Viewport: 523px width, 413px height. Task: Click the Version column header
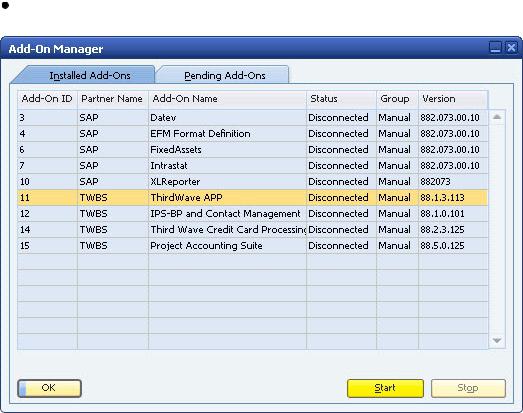(x=453, y=99)
